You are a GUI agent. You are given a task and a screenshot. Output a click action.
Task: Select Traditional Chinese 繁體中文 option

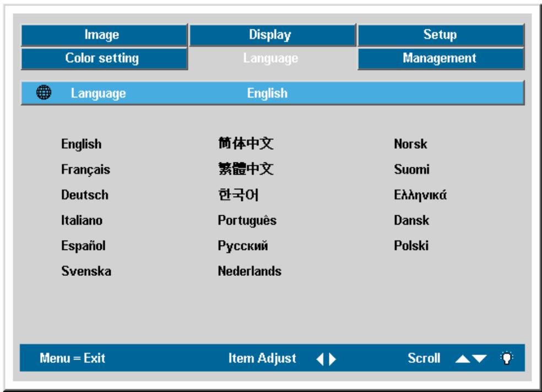(246, 169)
